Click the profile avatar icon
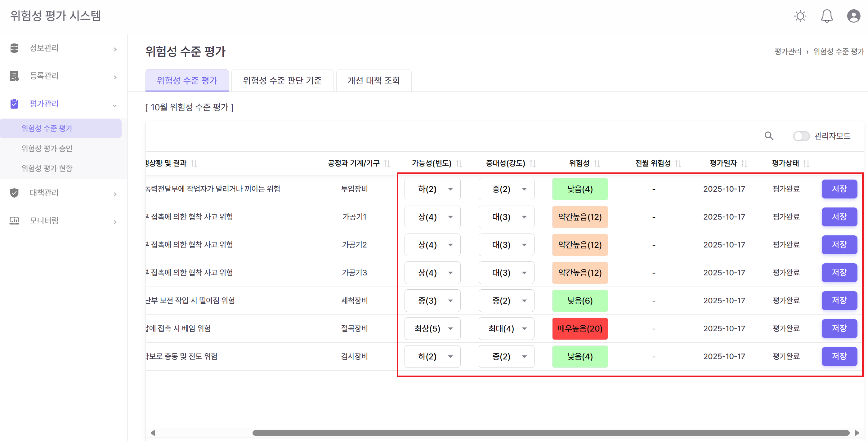Screen dimensions: 868x441 pos(853,16)
